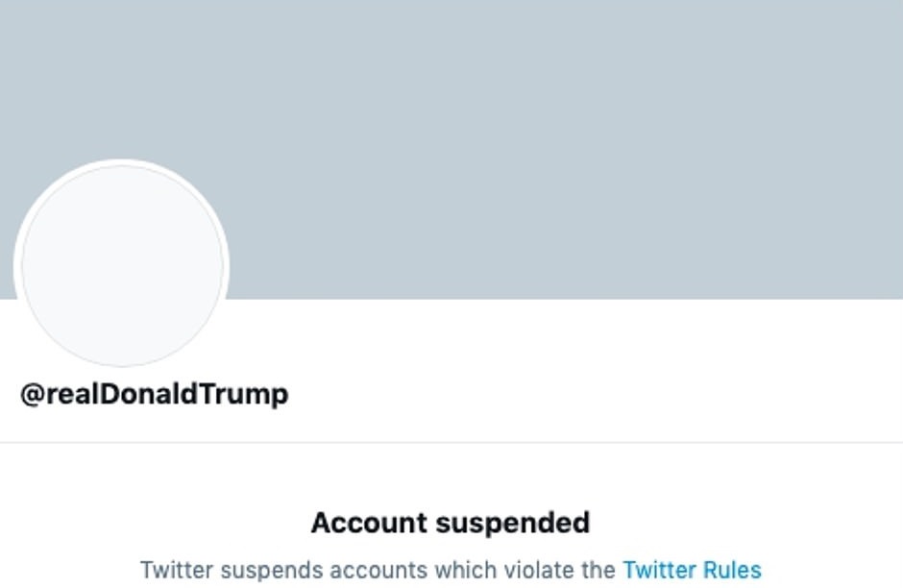
Task: Click the "@" symbol of the handle
Action: [x=32, y=395]
